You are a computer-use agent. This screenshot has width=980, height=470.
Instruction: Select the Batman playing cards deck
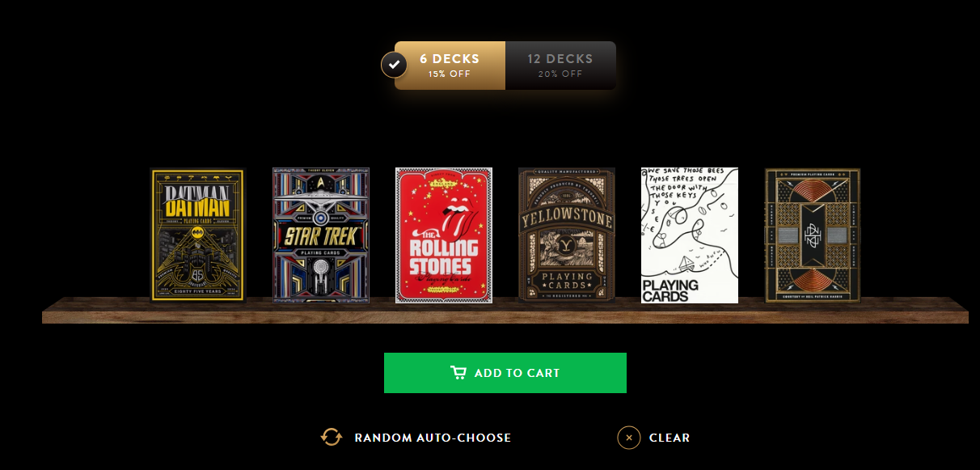197,235
